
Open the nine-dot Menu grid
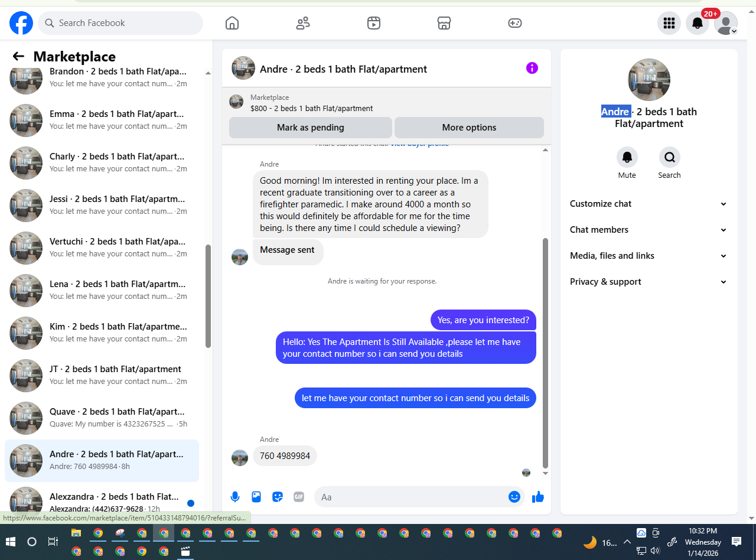(669, 23)
